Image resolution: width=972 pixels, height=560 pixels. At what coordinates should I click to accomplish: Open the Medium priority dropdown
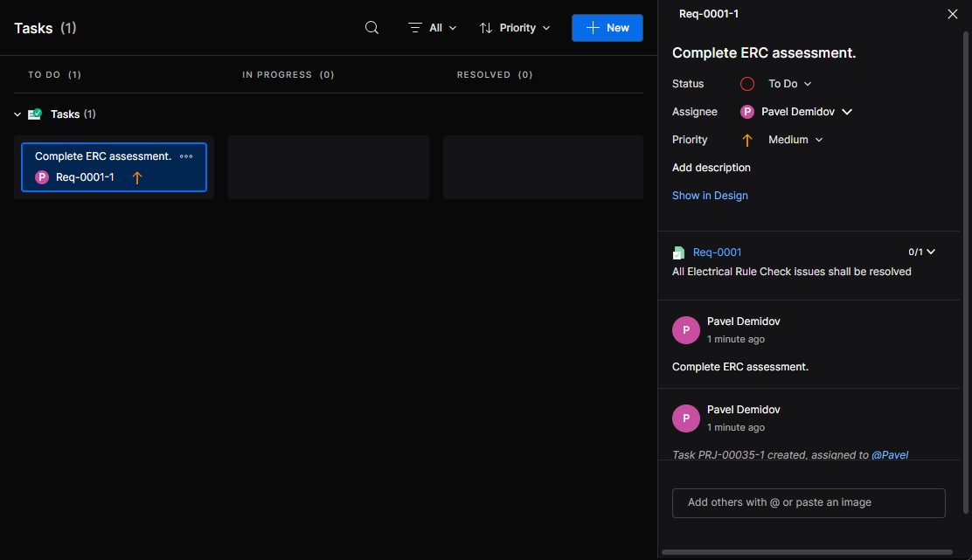pyautogui.click(x=795, y=140)
